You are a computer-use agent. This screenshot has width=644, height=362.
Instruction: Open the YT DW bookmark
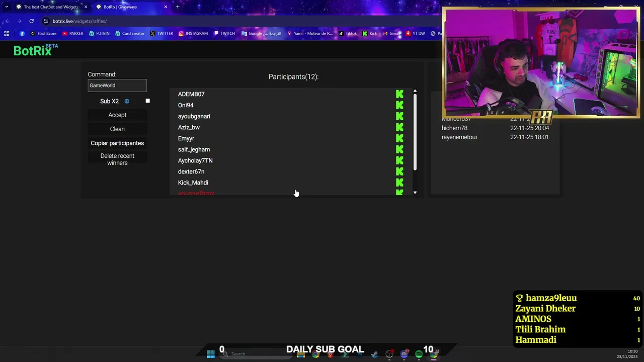415,34
